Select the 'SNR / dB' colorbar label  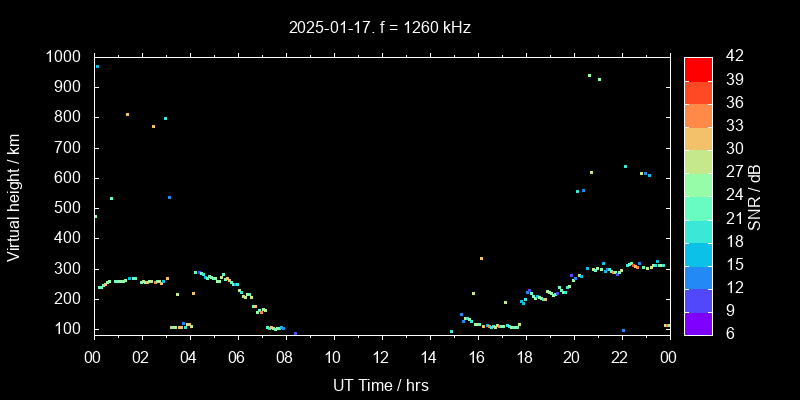tap(755, 196)
